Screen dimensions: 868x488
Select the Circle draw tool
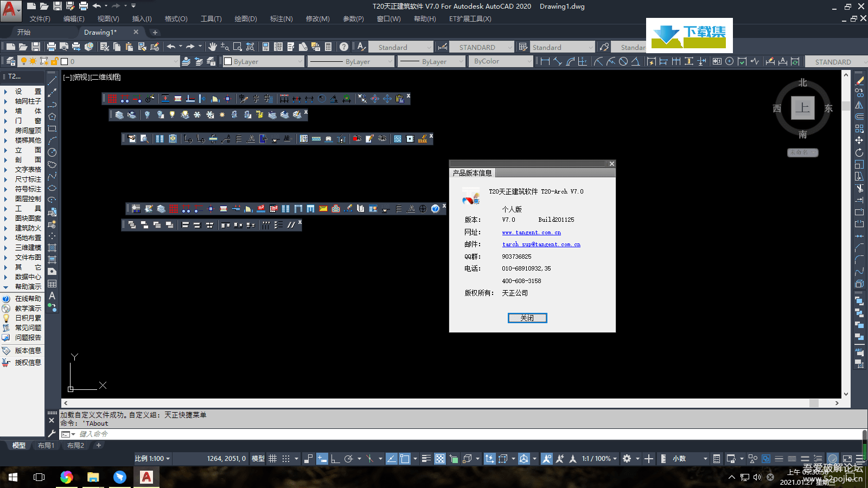coord(52,152)
